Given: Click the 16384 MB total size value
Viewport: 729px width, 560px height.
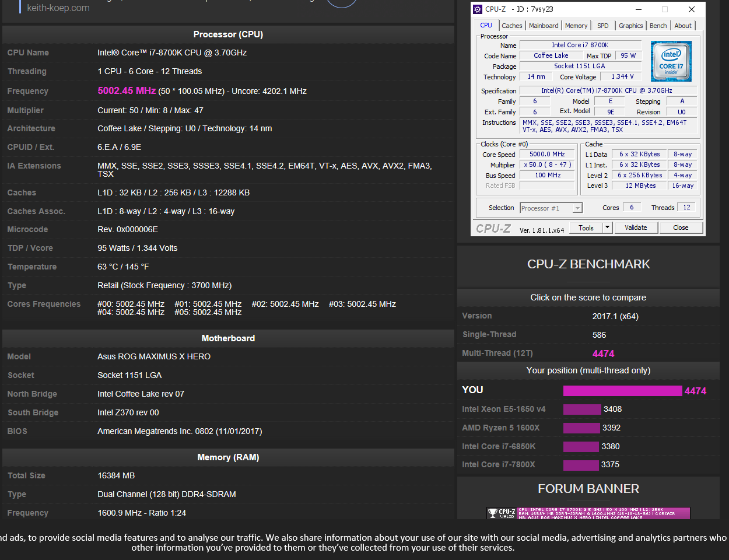Looking at the screenshot, I should pyautogui.click(x=116, y=475).
